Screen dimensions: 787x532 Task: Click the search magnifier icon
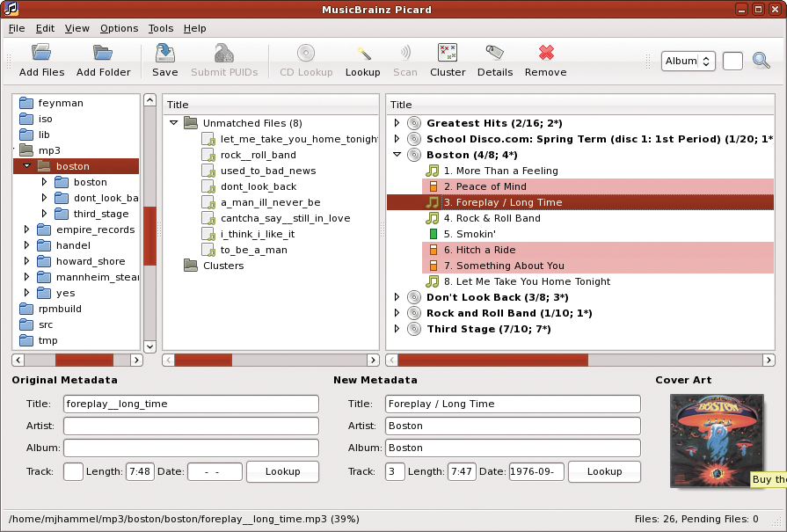click(761, 61)
